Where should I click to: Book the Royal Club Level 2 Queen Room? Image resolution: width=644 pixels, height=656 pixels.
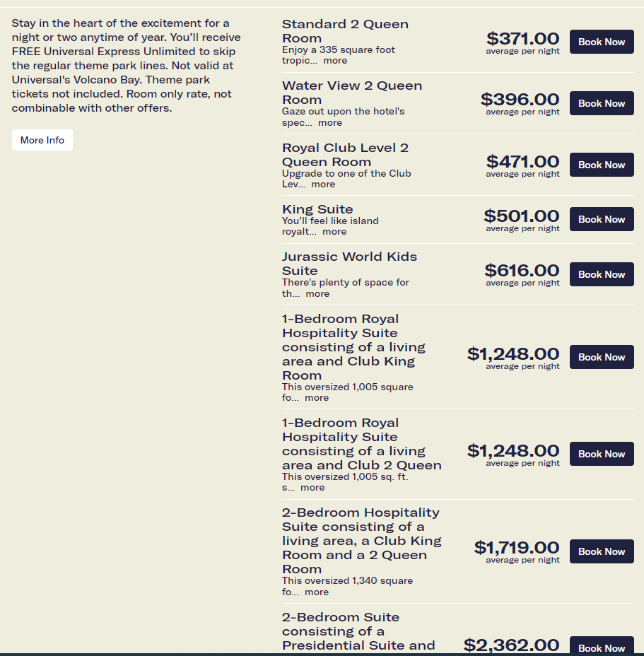click(x=602, y=165)
